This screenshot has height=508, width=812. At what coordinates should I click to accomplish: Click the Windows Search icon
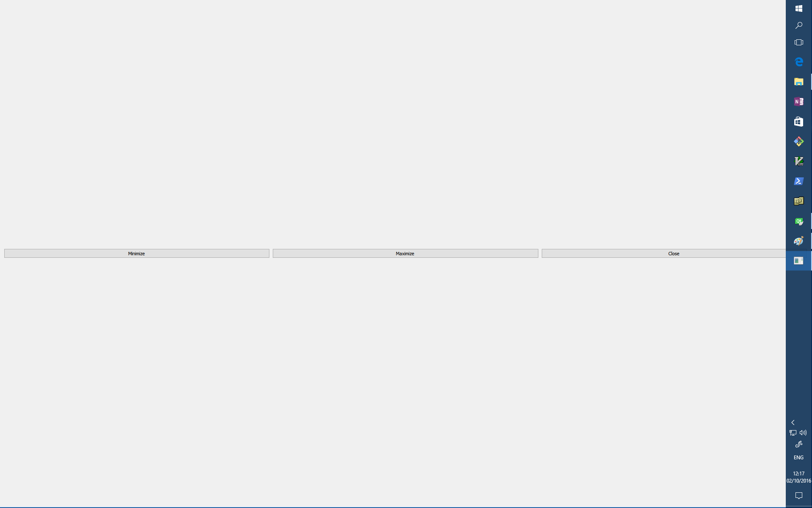pyautogui.click(x=798, y=25)
